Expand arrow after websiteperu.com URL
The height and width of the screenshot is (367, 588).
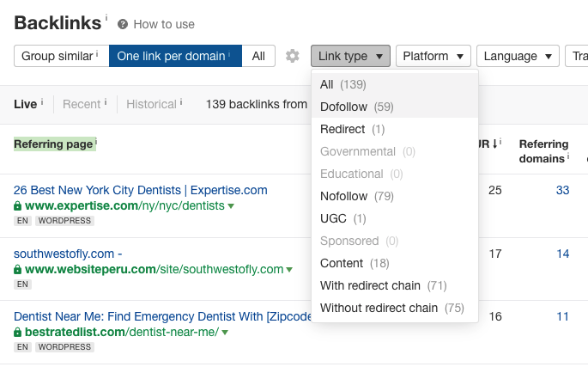290,270
